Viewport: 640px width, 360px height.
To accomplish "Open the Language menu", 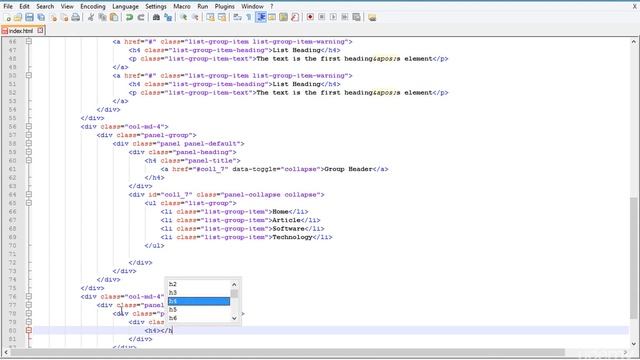I will (x=125, y=7).
